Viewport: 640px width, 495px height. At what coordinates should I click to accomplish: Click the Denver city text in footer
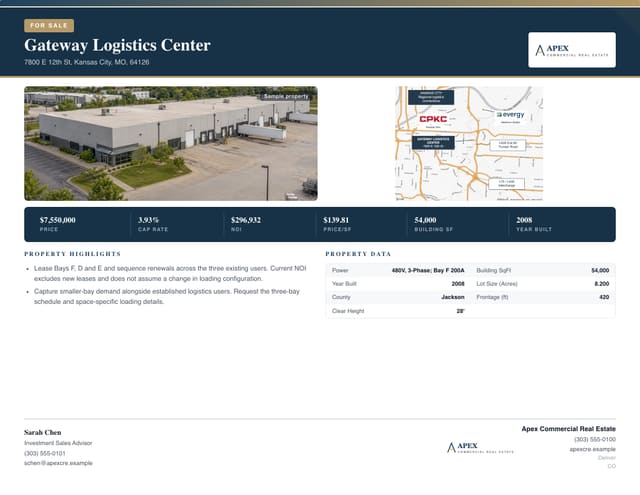[607, 458]
